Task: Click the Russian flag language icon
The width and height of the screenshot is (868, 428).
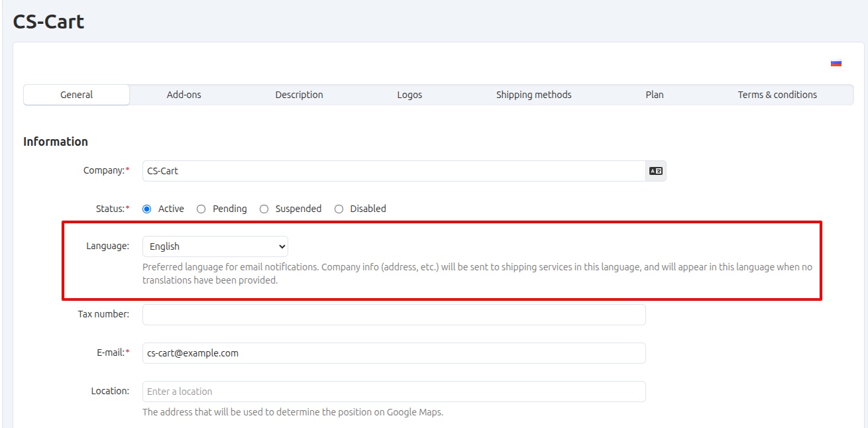Action: point(836,63)
